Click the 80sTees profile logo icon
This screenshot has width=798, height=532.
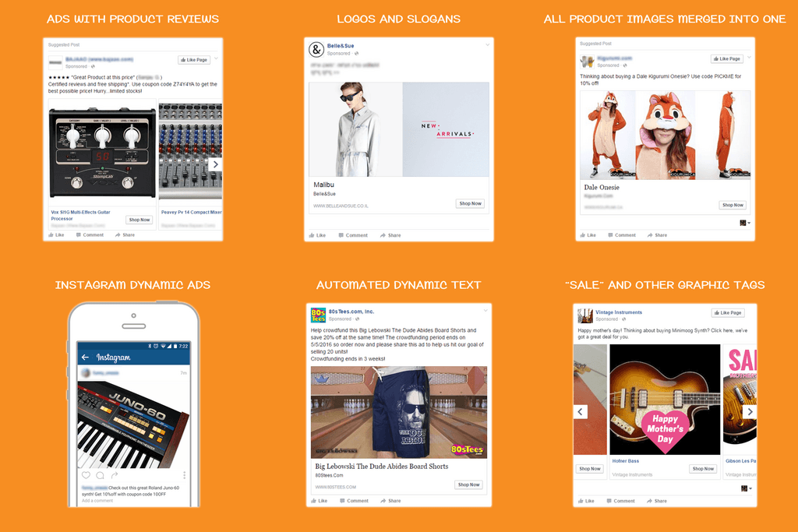[318, 315]
